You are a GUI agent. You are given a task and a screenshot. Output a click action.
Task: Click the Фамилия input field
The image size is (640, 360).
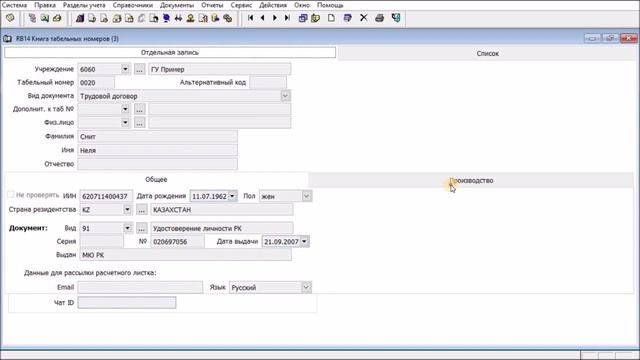pos(158,136)
